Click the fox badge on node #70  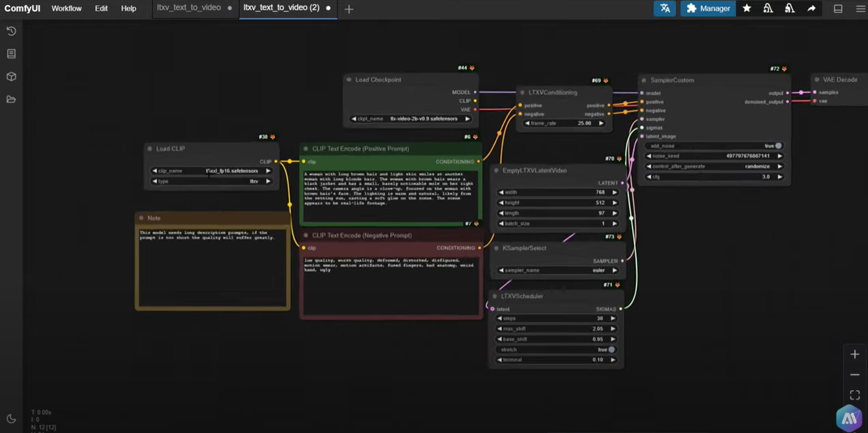(619, 159)
